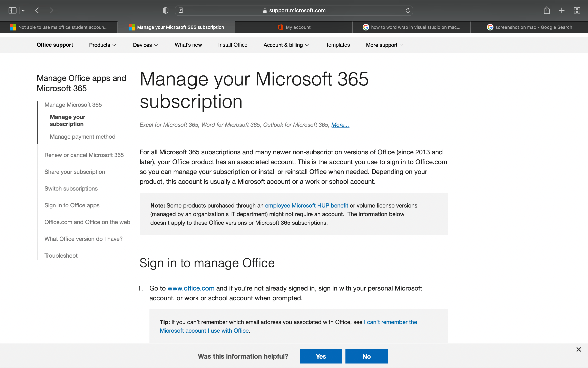Viewport: 588px width, 368px height.
Task: Open What's new in navigation
Action: point(188,45)
